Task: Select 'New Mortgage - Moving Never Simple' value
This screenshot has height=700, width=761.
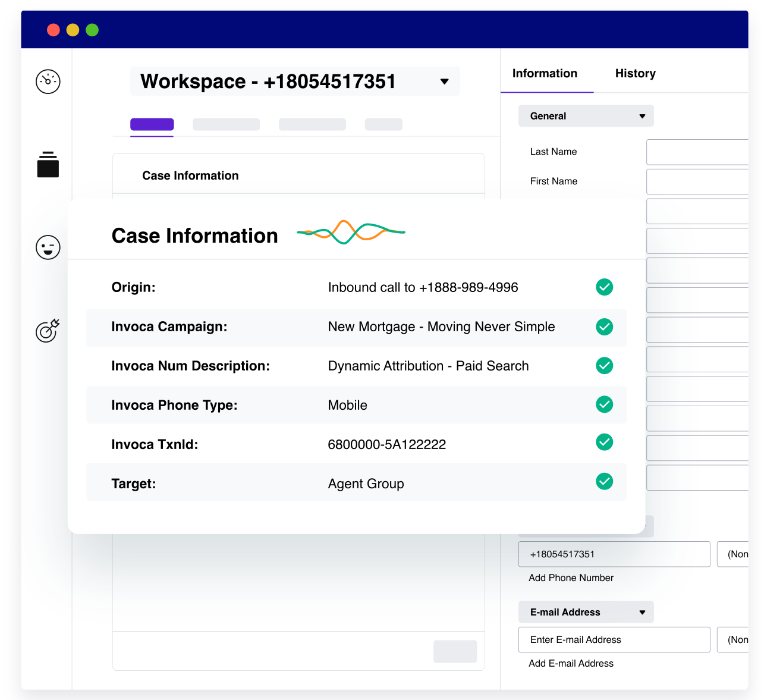Action: [442, 327]
